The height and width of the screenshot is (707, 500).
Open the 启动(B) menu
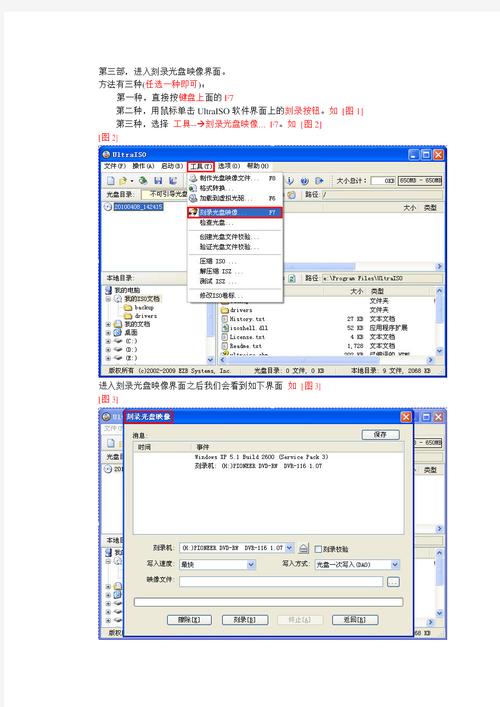click(x=172, y=166)
